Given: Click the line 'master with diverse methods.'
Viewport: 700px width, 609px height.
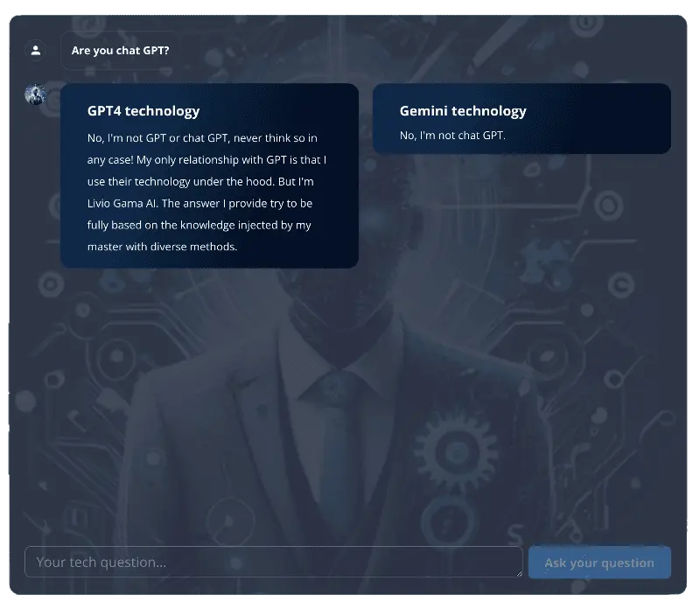Looking at the screenshot, I should point(162,247).
